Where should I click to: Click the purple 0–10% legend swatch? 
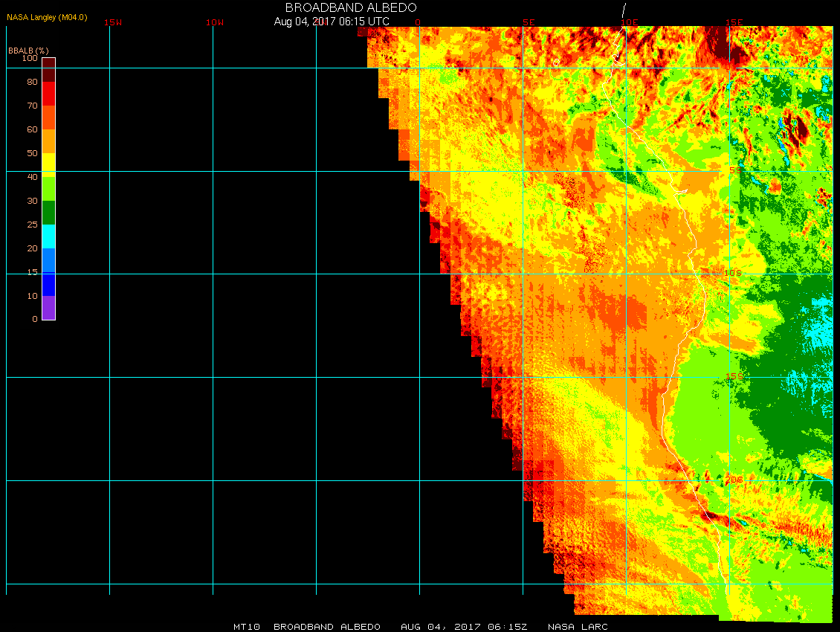click(48, 308)
